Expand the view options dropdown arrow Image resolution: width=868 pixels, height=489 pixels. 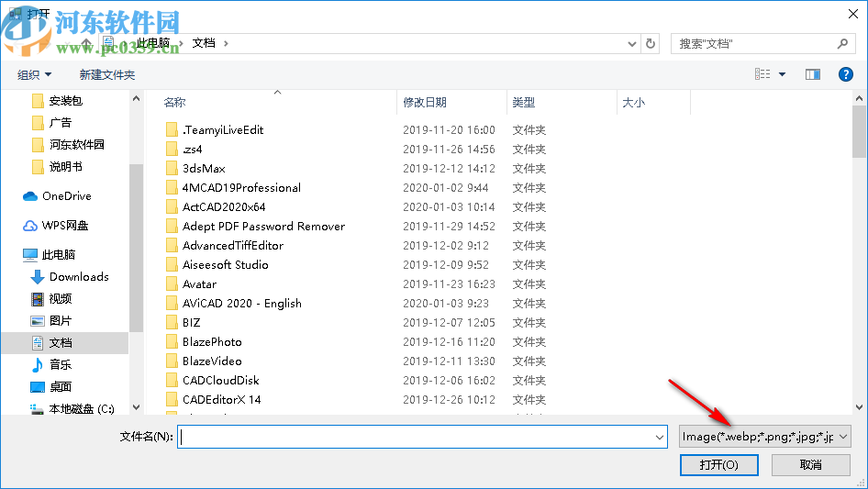(x=782, y=74)
